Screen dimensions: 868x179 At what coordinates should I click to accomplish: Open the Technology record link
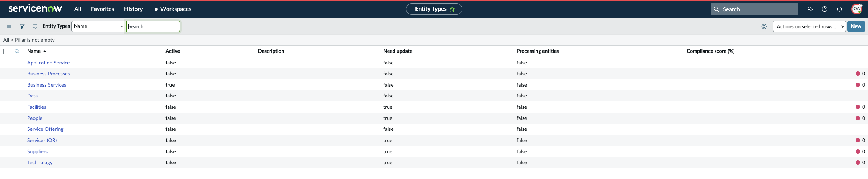(x=40, y=162)
